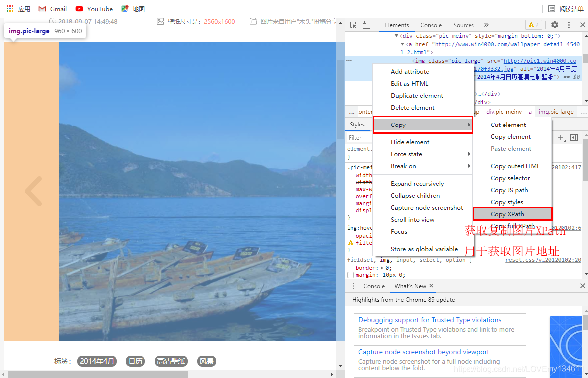
Task: Toggle the computed styles sidebar pane icon
Action: click(x=574, y=138)
